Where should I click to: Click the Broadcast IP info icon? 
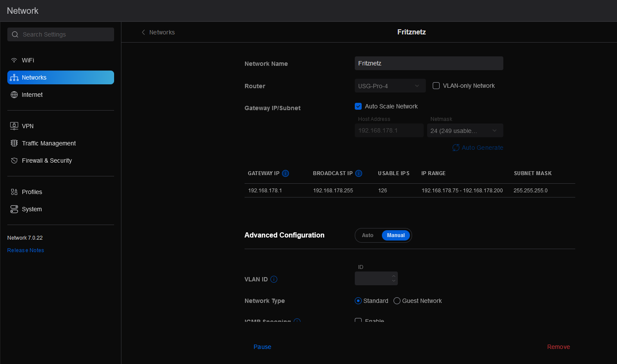(359, 173)
